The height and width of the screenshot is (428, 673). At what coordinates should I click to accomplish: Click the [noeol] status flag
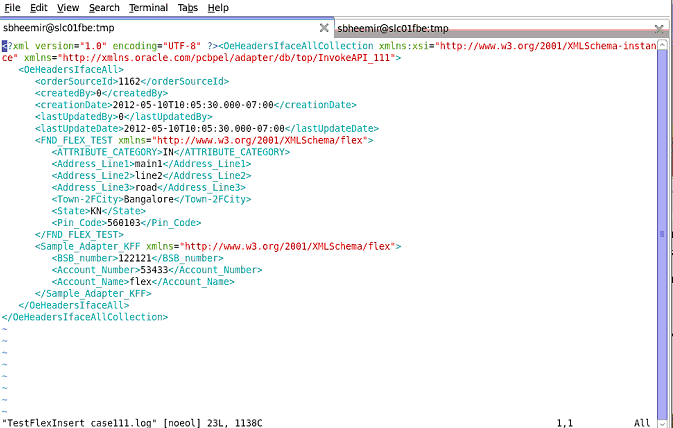[x=182, y=423]
